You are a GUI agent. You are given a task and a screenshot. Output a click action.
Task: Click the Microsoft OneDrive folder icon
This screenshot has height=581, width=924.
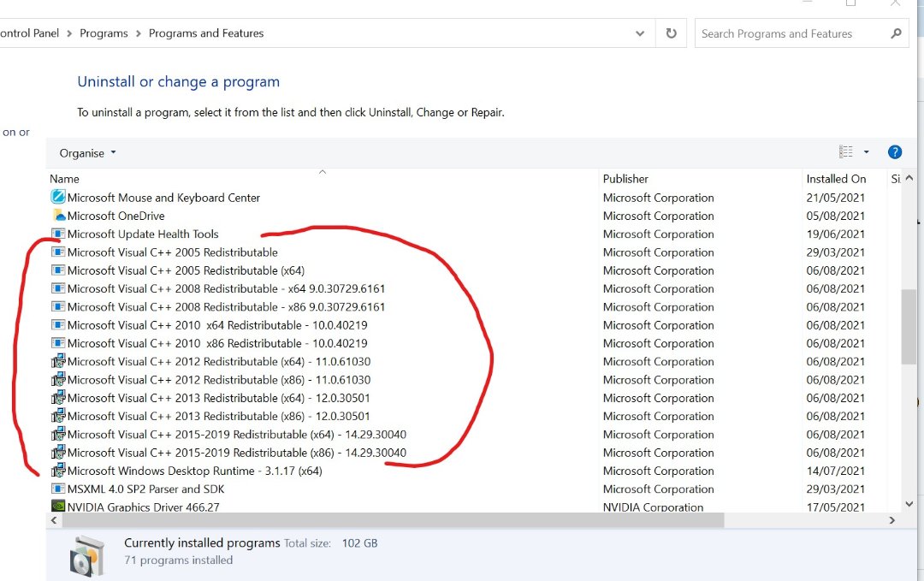point(58,215)
